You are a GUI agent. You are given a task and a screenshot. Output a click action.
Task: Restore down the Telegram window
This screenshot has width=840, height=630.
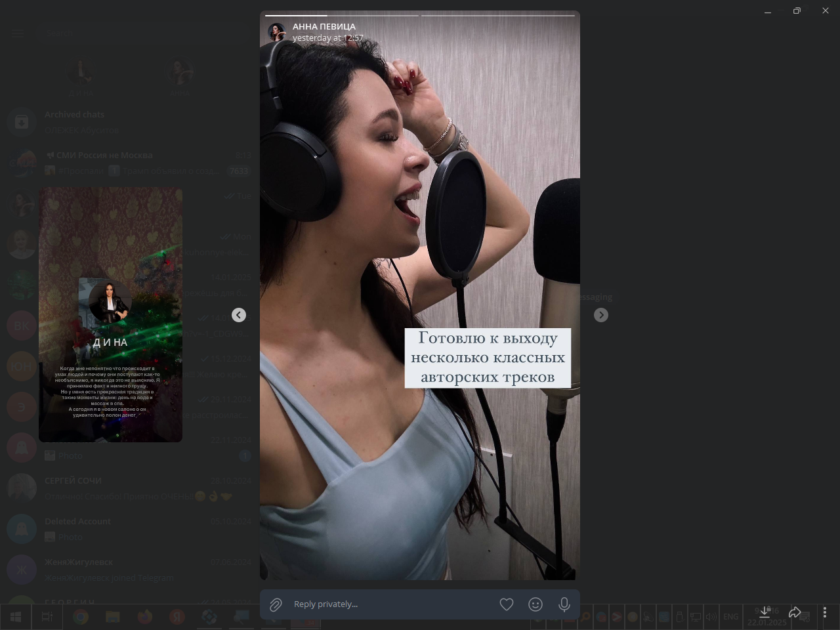pyautogui.click(x=797, y=10)
